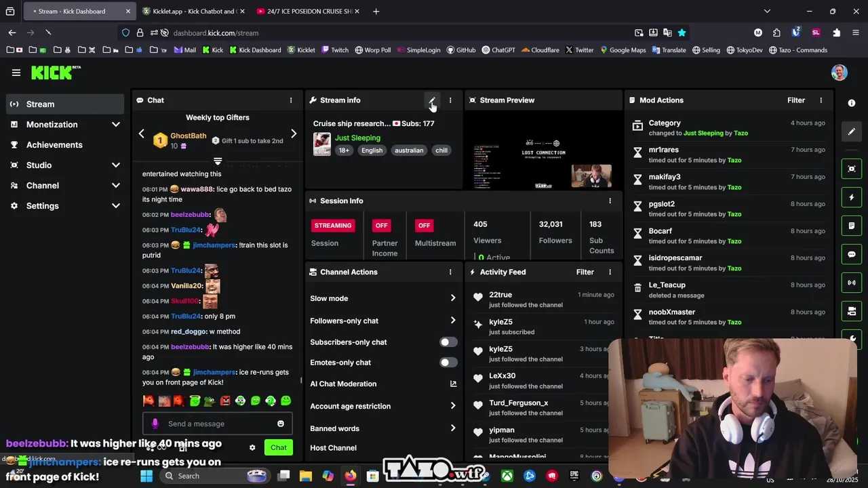Switch to the 24/7 ICE POSEIDON CRUISE tab
The width and height of the screenshot is (868, 488).
click(308, 12)
